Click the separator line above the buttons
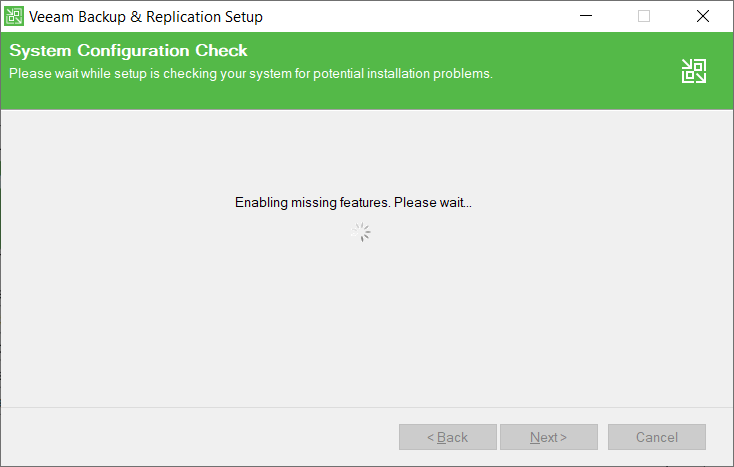 366,407
